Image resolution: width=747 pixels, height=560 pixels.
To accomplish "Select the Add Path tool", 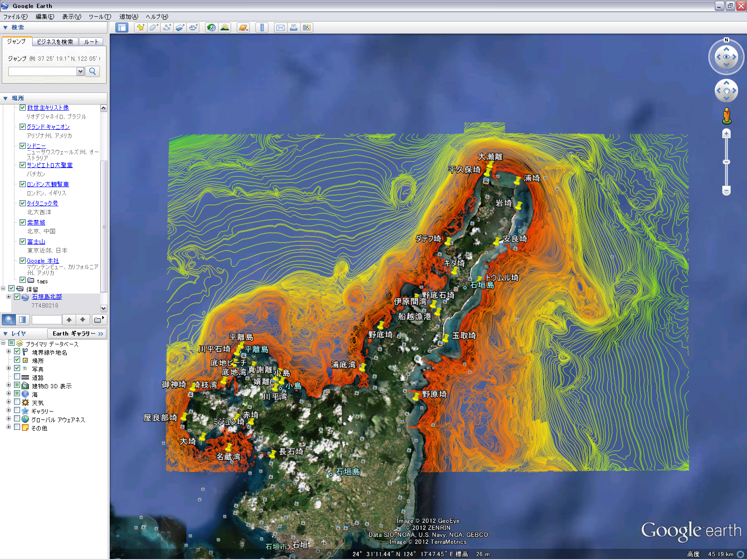I will [x=167, y=28].
